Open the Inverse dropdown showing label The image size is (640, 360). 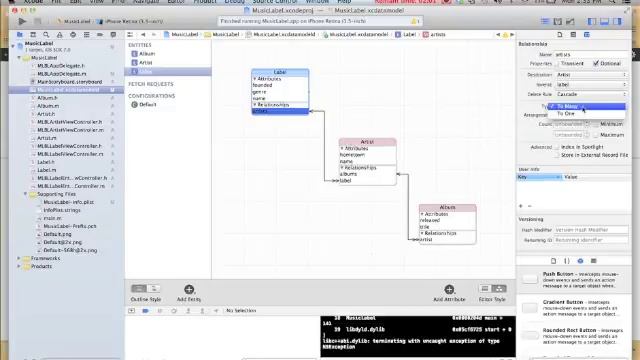click(x=591, y=84)
